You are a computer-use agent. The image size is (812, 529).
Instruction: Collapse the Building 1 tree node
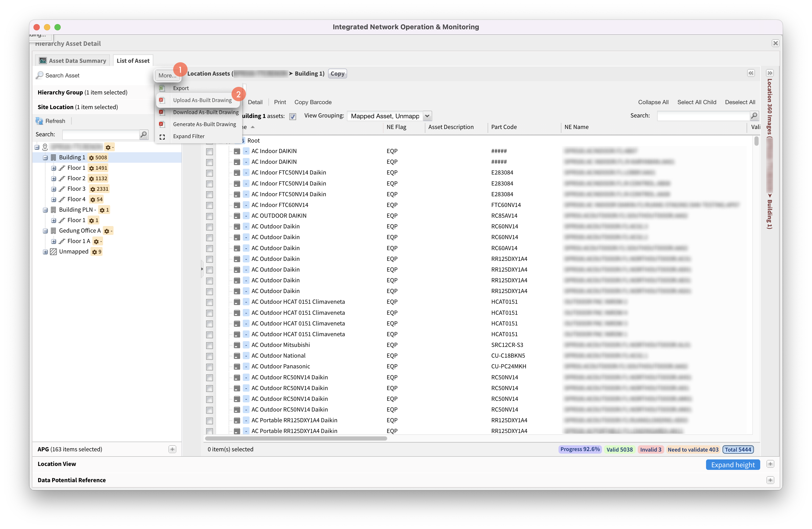[x=45, y=158]
